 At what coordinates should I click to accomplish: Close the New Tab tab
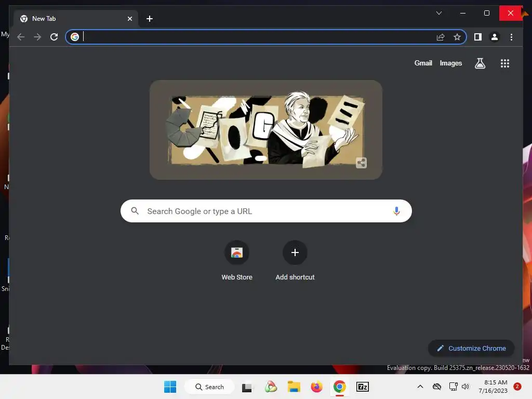129,19
